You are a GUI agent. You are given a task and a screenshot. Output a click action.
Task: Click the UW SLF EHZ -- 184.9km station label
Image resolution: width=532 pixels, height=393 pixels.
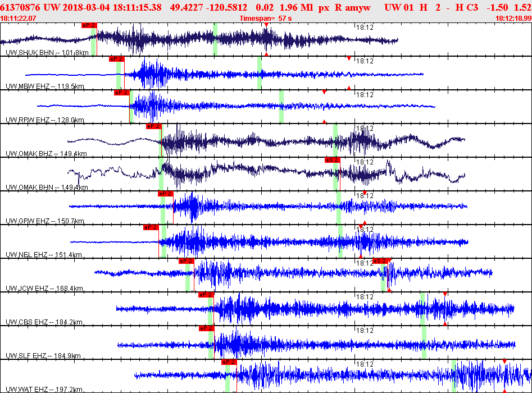point(43,356)
